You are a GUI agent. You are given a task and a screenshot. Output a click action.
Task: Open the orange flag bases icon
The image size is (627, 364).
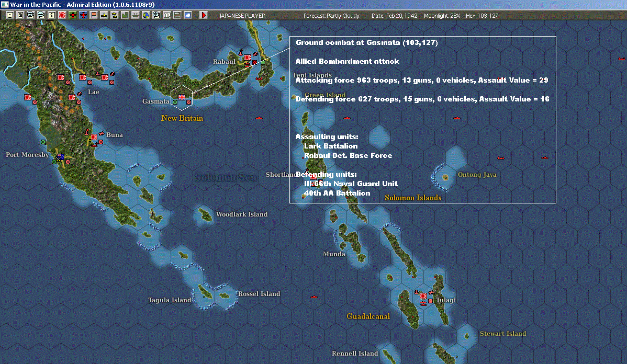[94, 15]
